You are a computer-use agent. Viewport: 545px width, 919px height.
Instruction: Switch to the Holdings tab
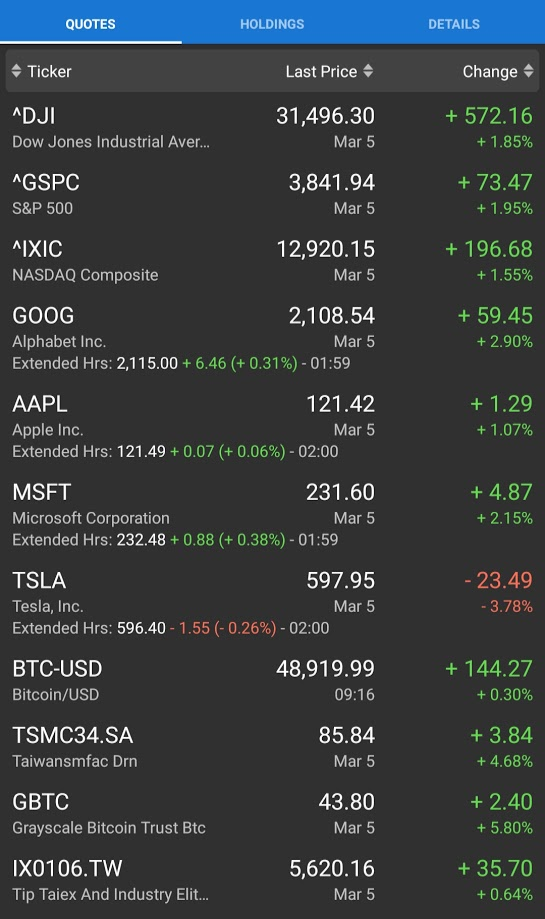[272, 24]
